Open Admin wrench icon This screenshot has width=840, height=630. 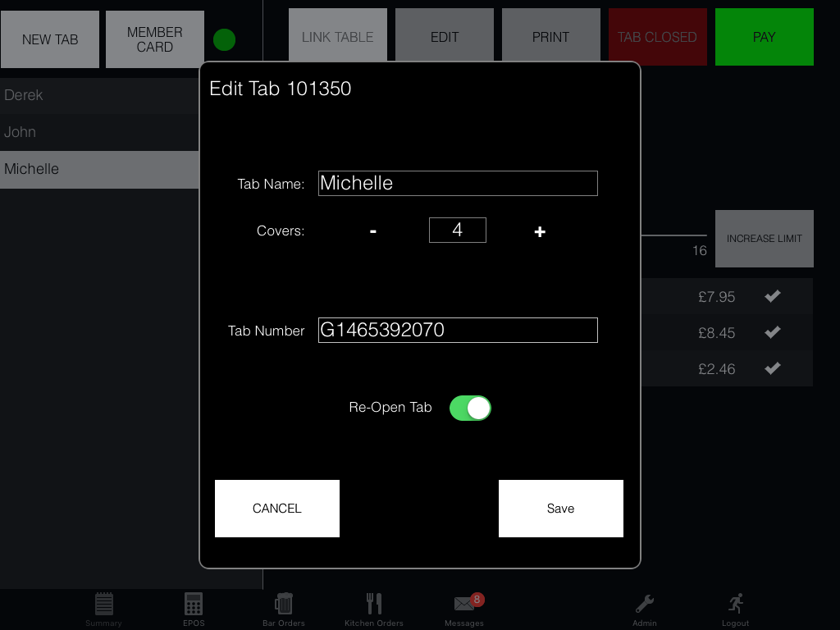[x=645, y=605]
